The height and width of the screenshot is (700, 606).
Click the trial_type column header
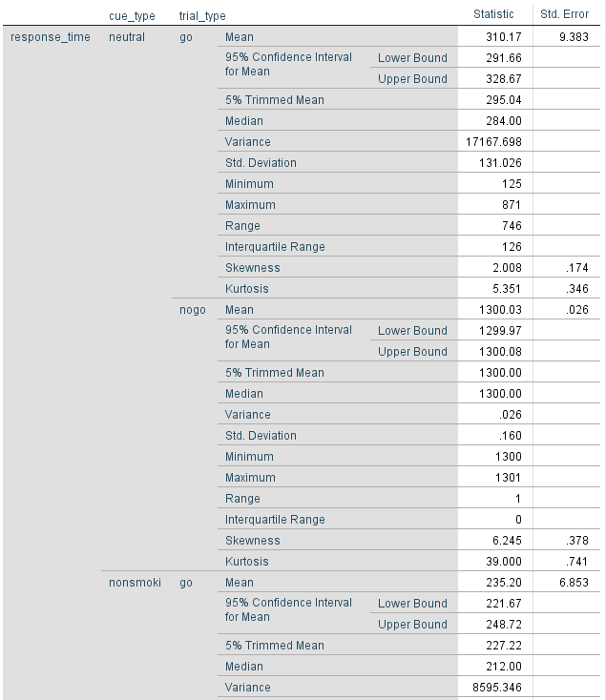point(202,16)
